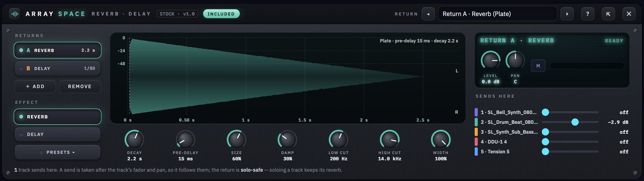The image size is (644, 181).
Task: Click the teal color swatch of SL_Drum_Beat track
Action: pos(476,122)
